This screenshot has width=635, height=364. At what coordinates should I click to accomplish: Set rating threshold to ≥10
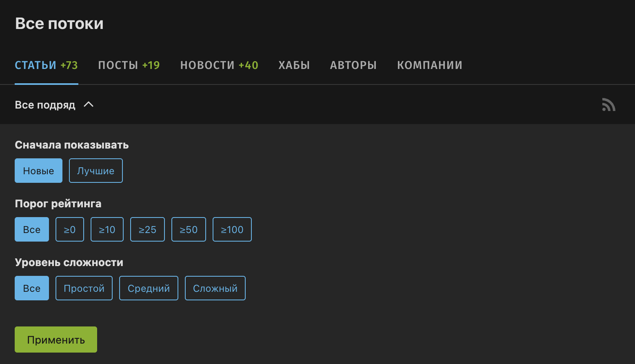(x=107, y=229)
